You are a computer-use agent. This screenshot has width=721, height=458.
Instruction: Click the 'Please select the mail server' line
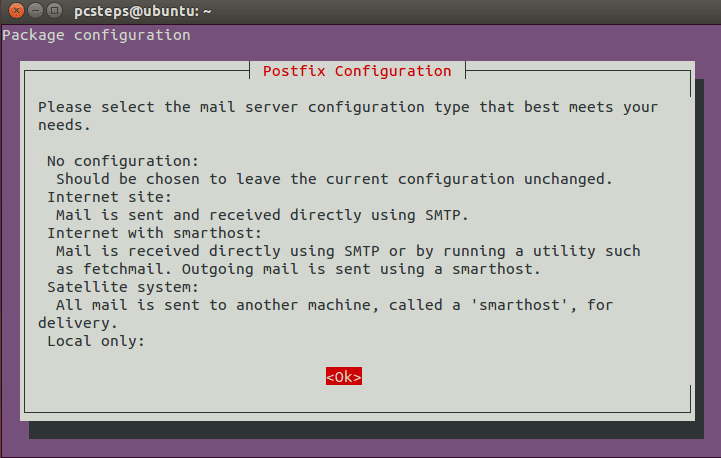348,107
